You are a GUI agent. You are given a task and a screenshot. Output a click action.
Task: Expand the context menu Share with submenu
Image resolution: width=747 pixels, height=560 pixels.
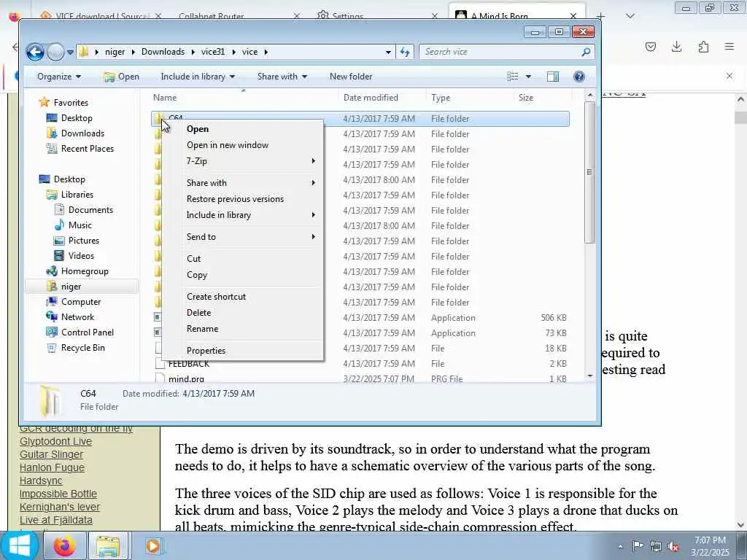pyautogui.click(x=243, y=183)
